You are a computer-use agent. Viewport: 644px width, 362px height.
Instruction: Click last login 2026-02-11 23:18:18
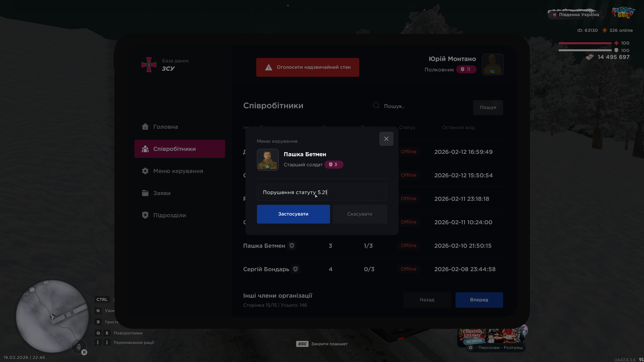[x=461, y=199]
